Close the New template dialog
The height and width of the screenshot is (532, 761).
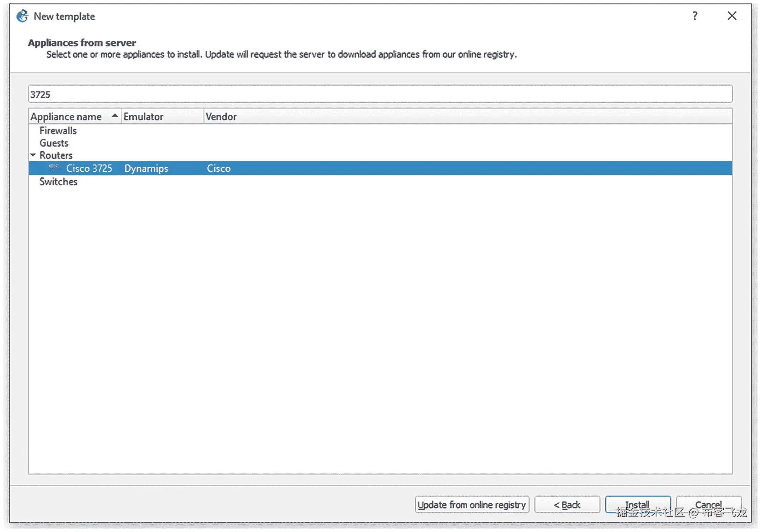point(732,16)
